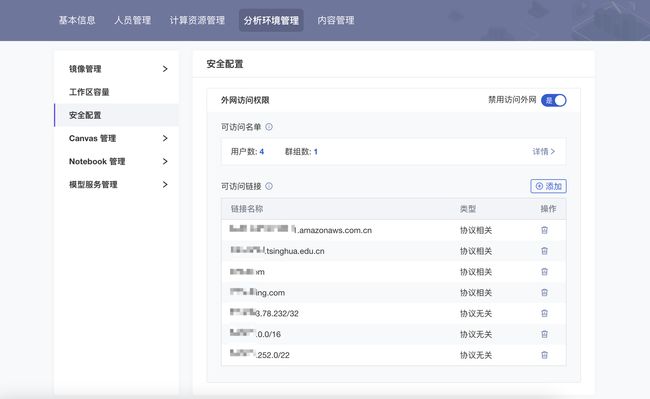Remove the 3.78.232/32 address entry
The height and width of the screenshot is (399, 650).
click(x=544, y=313)
